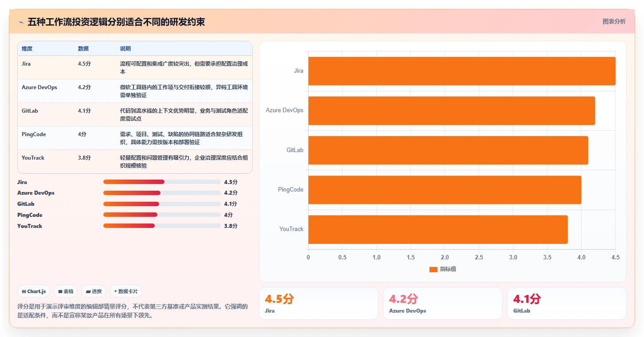Click the description starting 代码到流水线

point(184,115)
